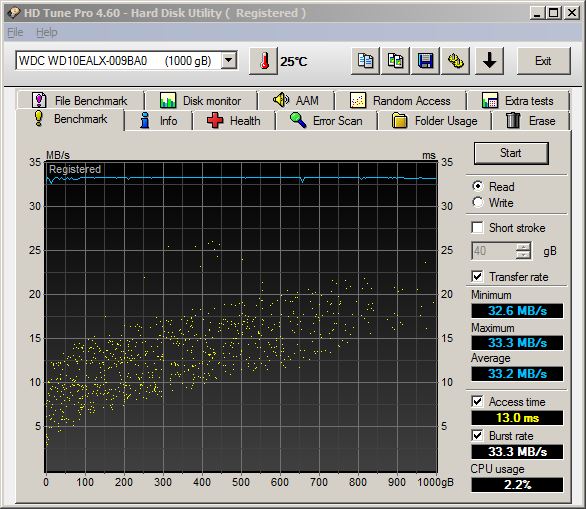This screenshot has width=586, height=509.
Task: Open the Error Scan magnifier tab
Action: pos(326,121)
